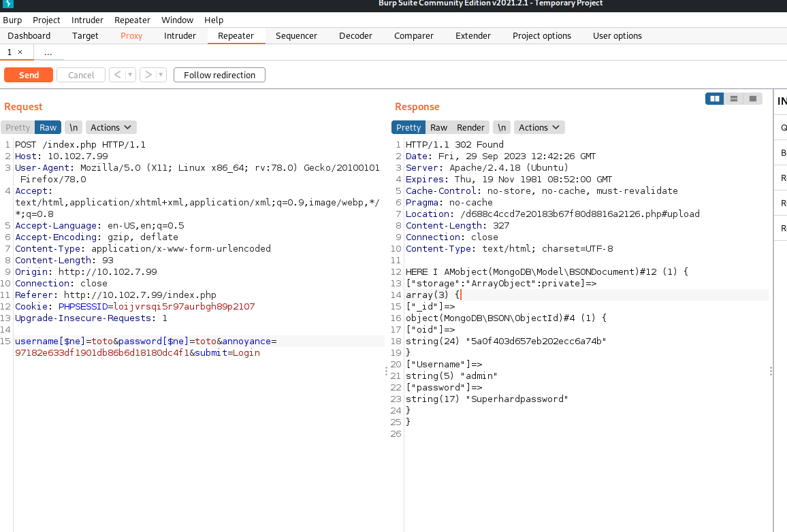Close Repeater tab 1
Viewport: 787px width, 532px height.
pos(20,52)
